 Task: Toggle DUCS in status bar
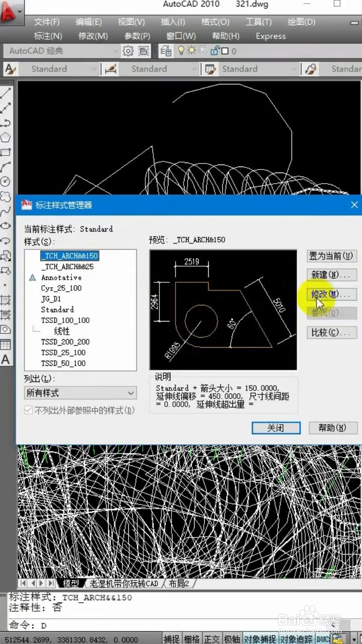[323, 639]
